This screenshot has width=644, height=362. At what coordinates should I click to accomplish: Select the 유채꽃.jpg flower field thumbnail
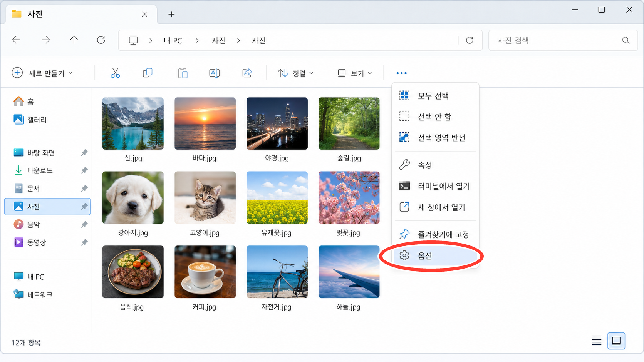[x=277, y=197]
